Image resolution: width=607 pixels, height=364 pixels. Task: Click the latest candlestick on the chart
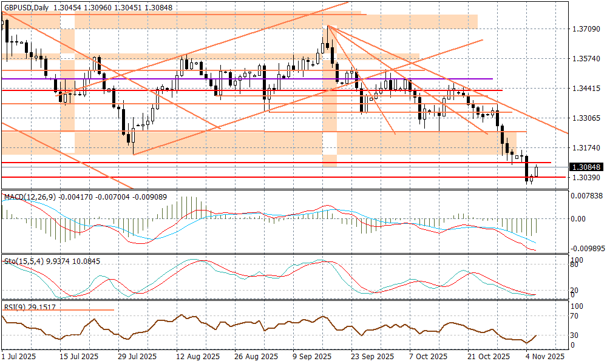pos(537,171)
